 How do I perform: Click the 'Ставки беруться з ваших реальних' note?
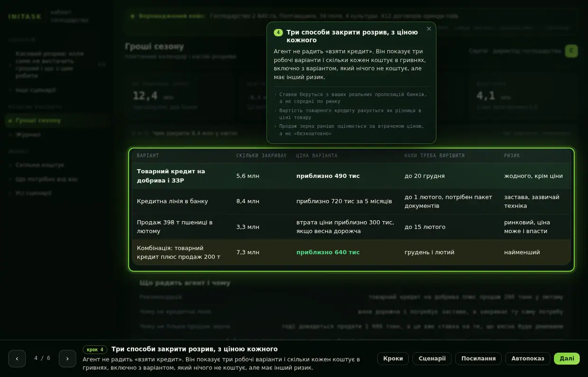(x=353, y=98)
